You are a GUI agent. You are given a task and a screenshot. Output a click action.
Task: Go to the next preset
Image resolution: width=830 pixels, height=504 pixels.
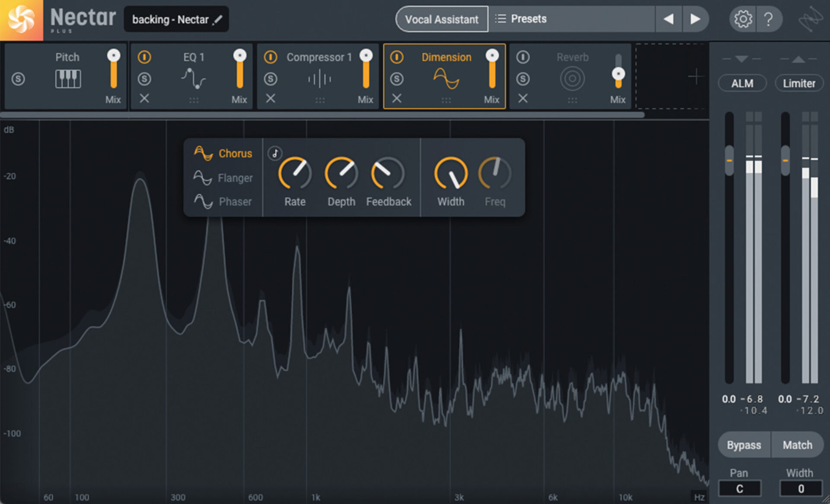pyautogui.click(x=696, y=19)
